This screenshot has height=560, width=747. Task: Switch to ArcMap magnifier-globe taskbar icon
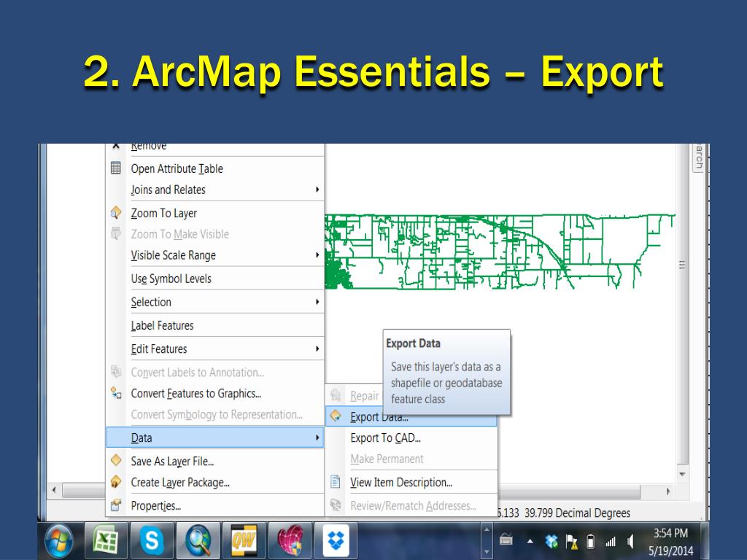coord(198,540)
